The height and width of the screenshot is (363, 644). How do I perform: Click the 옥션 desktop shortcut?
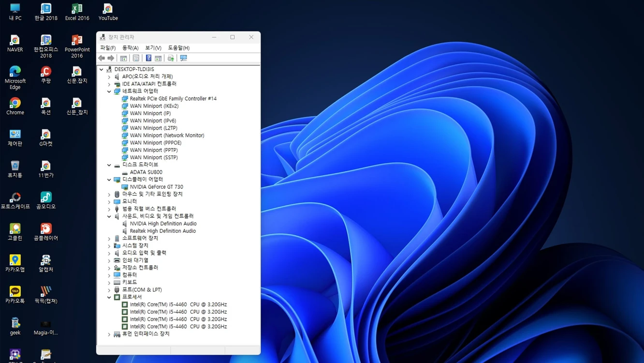(x=46, y=106)
